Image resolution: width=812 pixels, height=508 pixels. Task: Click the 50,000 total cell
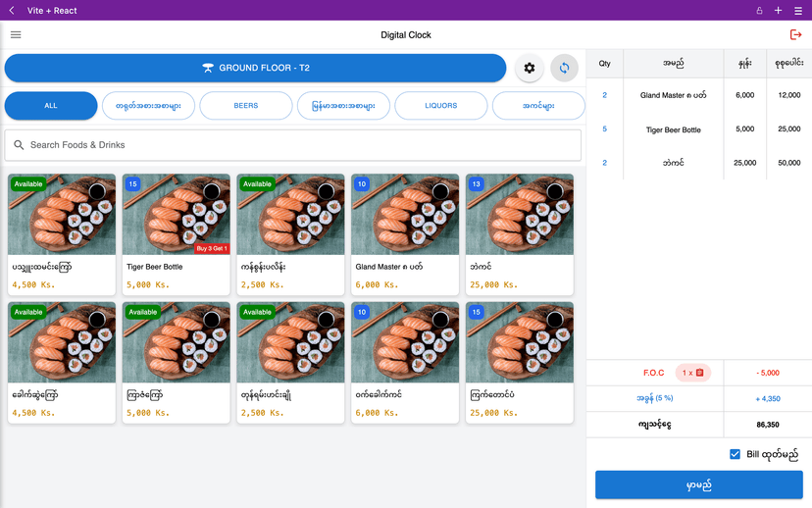click(x=789, y=163)
